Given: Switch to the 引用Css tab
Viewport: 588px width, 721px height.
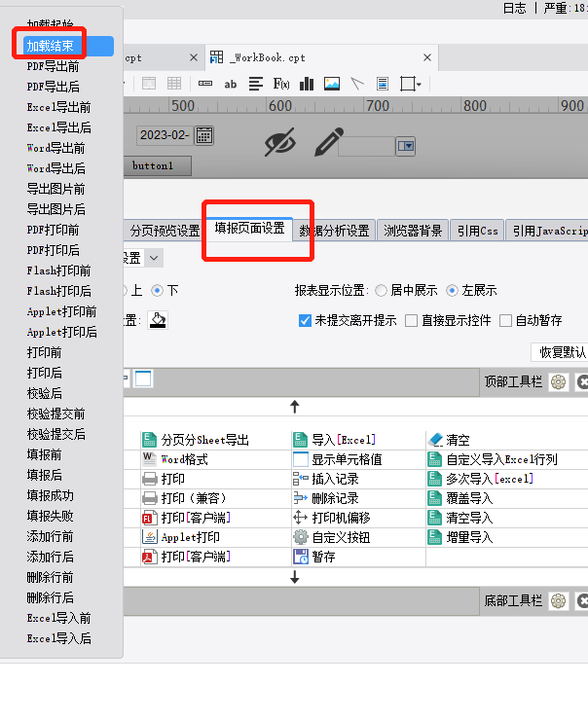Looking at the screenshot, I should tap(478, 231).
